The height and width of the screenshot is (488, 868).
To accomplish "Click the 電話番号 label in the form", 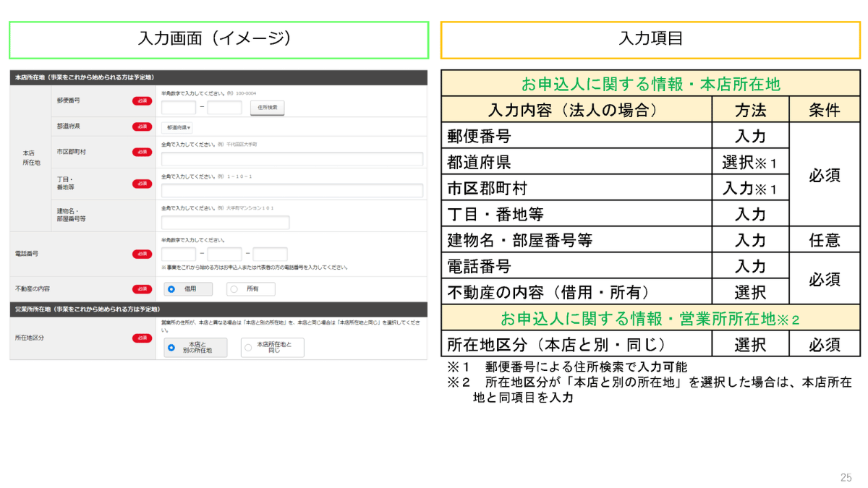I will (27, 254).
